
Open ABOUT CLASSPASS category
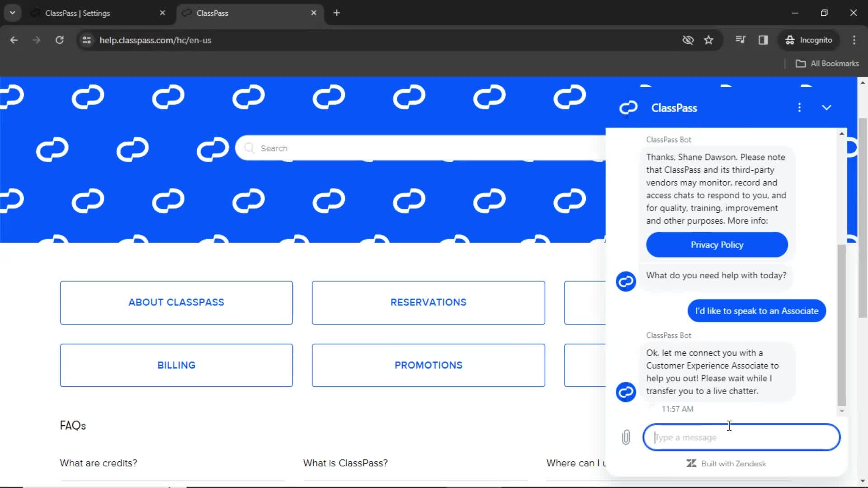176,302
